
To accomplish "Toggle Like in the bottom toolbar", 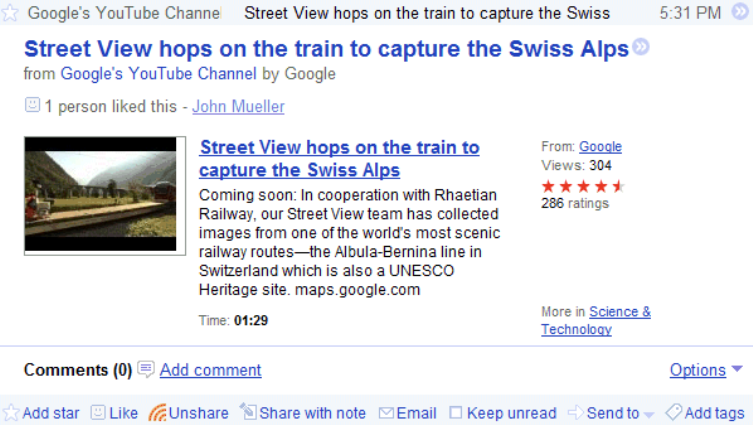I will point(114,413).
